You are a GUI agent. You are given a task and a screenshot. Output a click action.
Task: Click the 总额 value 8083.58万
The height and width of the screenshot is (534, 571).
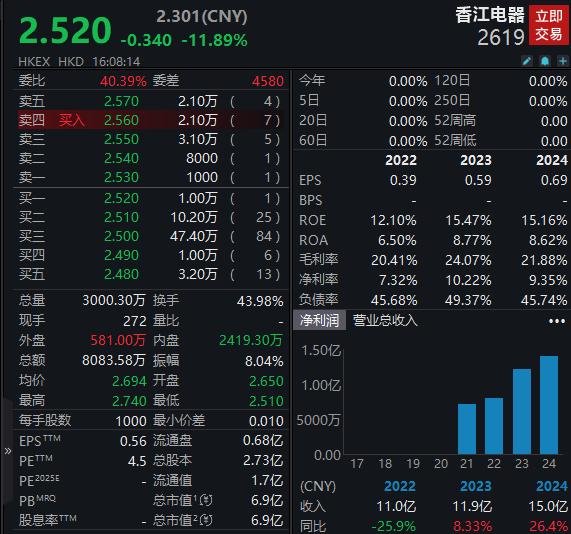[x=114, y=360]
